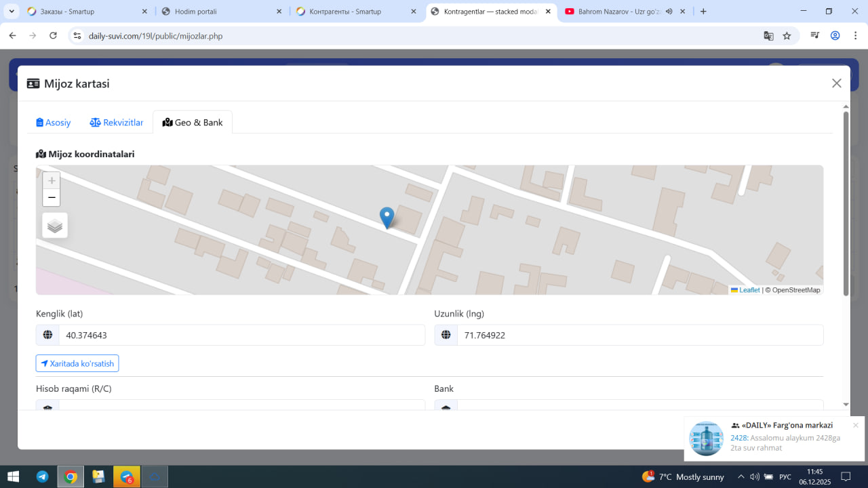
Task: Open a new browser tab
Action: pyautogui.click(x=703, y=12)
